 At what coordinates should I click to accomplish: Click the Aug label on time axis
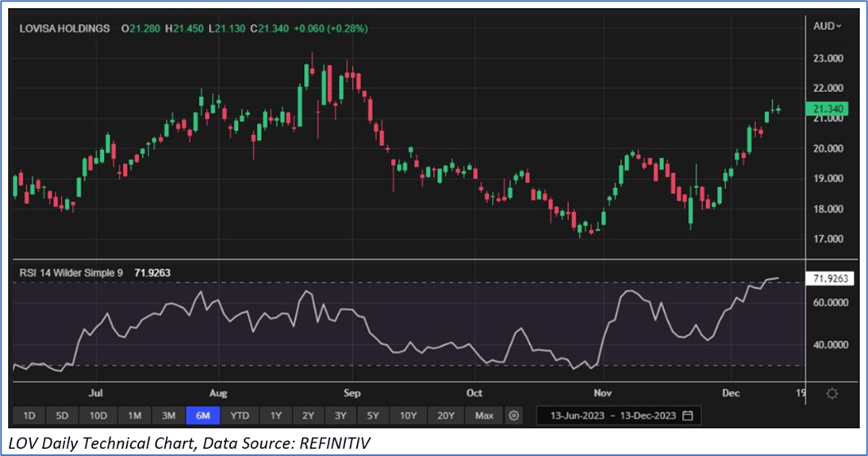coord(218,393)
